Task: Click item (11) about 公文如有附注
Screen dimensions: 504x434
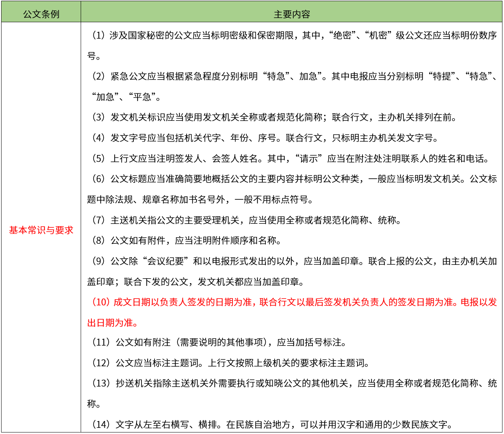Action: 218,342
